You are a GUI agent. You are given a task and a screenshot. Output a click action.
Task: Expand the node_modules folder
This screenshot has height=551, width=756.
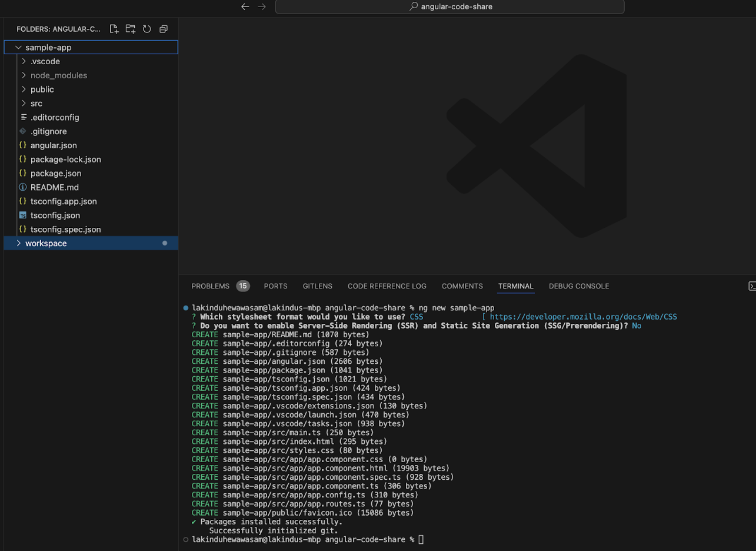58,75
